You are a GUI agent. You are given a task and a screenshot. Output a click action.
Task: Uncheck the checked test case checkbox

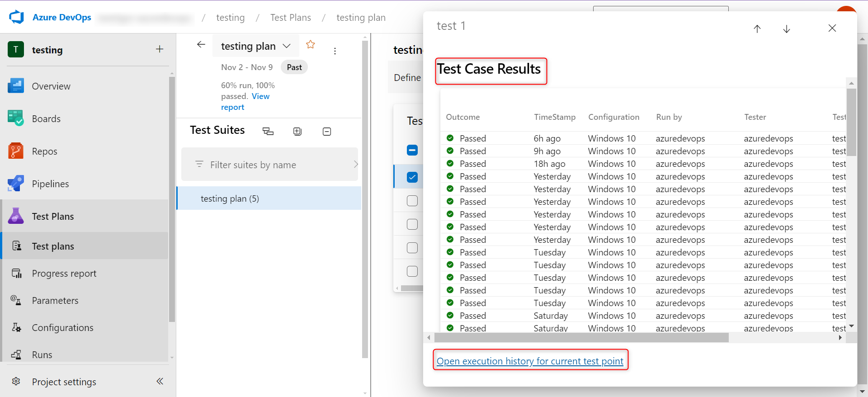pyautogui.click(x=412, y=177)
